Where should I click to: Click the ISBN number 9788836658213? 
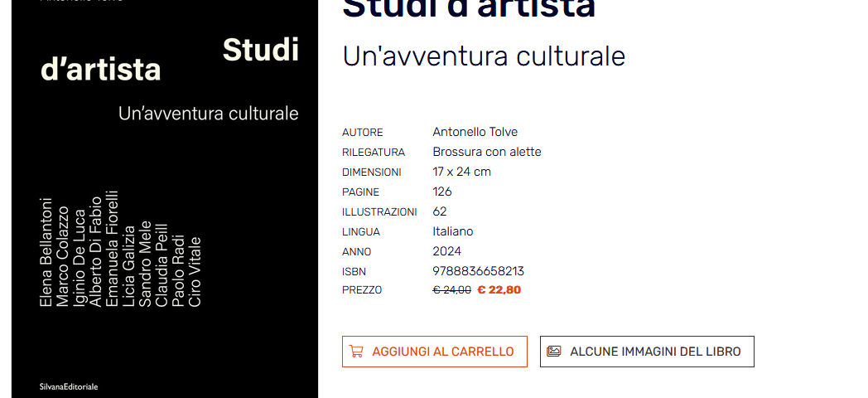(x=478, y=271)
